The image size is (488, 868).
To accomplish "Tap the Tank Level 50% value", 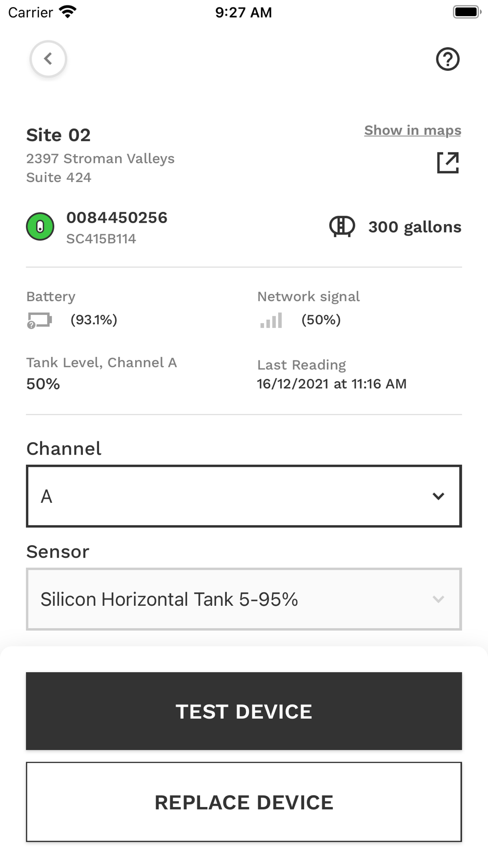I will [43, 384].
